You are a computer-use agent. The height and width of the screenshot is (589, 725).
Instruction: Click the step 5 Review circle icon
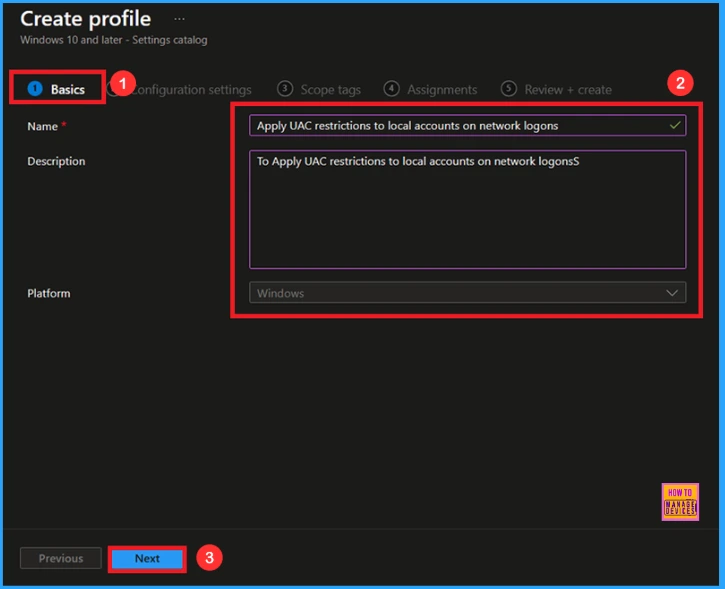point(509,88)
